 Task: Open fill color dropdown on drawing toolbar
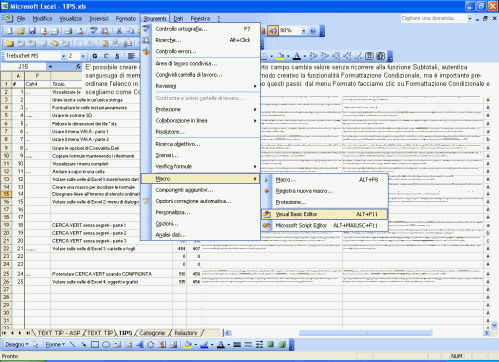coord(195,344)
